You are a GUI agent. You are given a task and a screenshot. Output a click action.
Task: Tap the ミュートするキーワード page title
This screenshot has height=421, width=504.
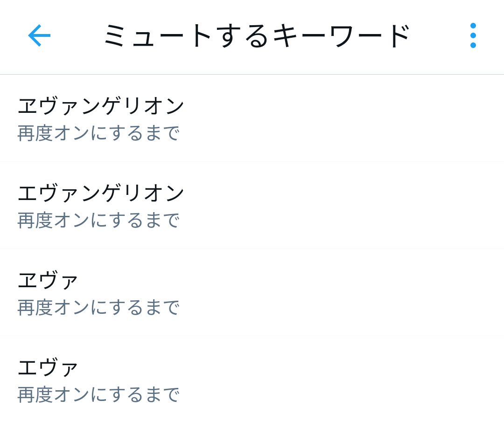point(256,36)
